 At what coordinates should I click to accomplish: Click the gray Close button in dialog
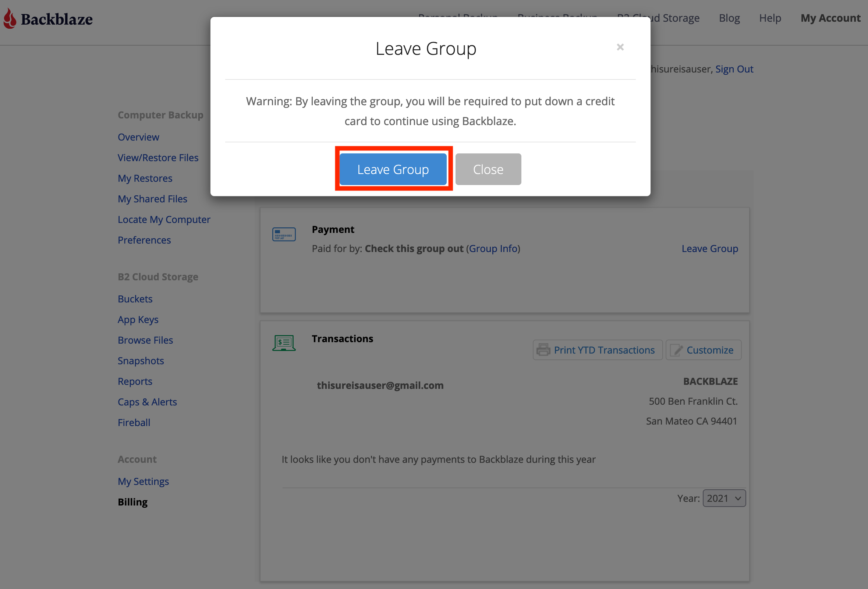488,169
